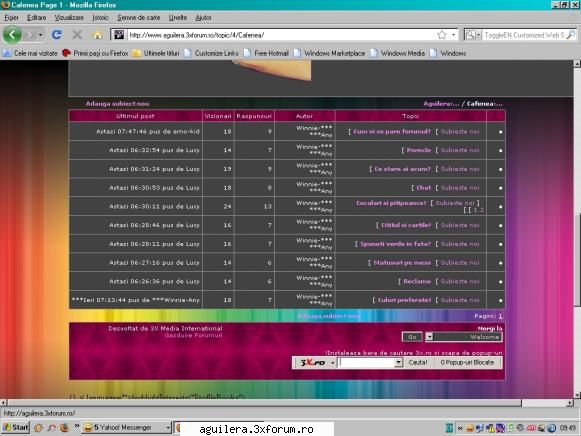Open topic Ce stare ai acum?
581x436 pixels.
pyautogui.click(x=402, y=169)
